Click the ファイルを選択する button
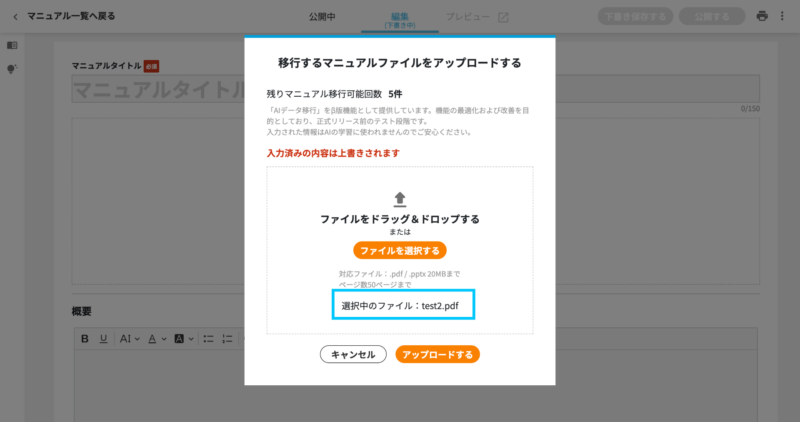The height and width of the screenshot is (422, 800). pyautogui.click(x=399, y=250)
